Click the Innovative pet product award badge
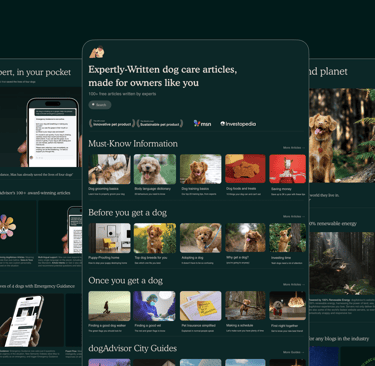Image resolution: width=375 pixels, height=366 pixels. 112,124
